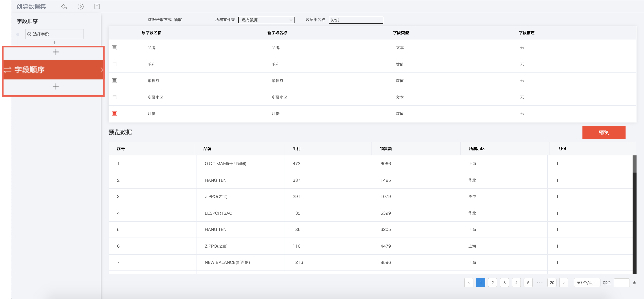Click the plus below 字段顺序 step
Viewport: 644px width, 299px height.
56,86
